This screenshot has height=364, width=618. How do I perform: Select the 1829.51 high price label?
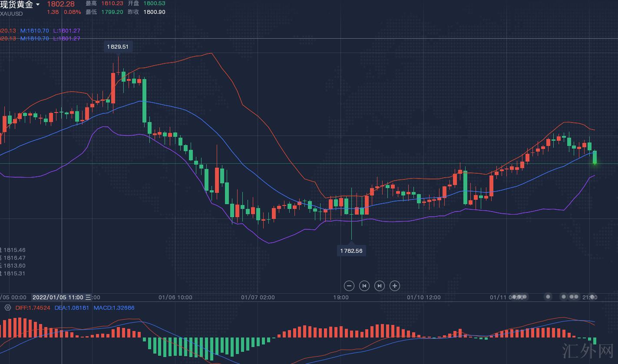coord(118,46)
